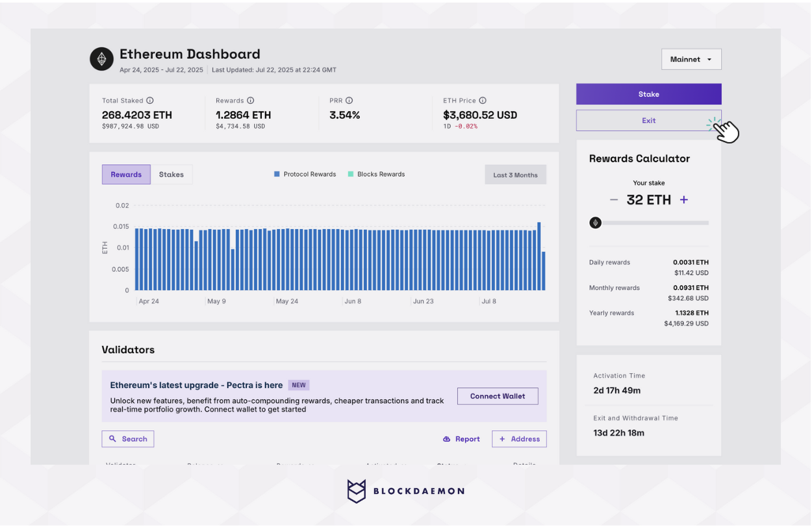Image resolution: width=812 pixels, height=527 pixels.
Task: Click the '$987,924.98 USD' staked value
Action: [x=131, y=127]
